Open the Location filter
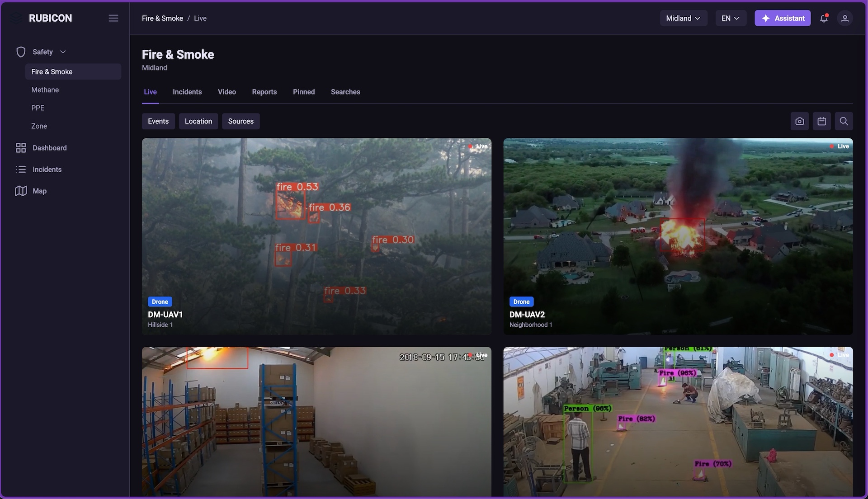This screenshot has height=499, width=868. [198, 121]
